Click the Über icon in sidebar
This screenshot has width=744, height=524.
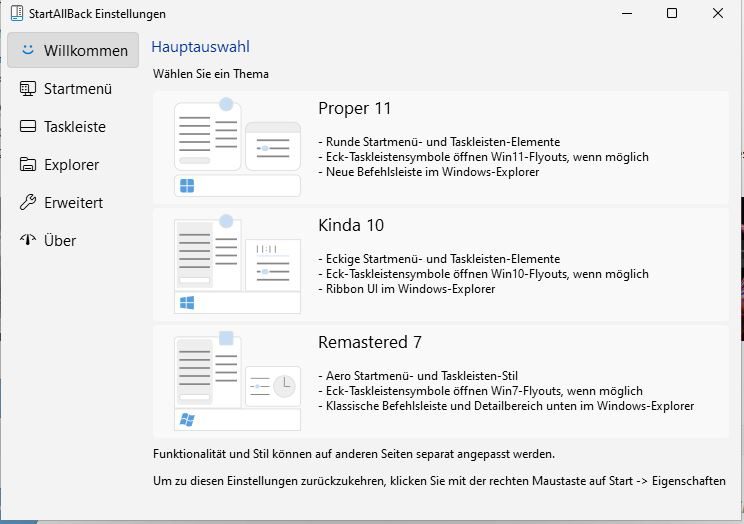point(28,240)
